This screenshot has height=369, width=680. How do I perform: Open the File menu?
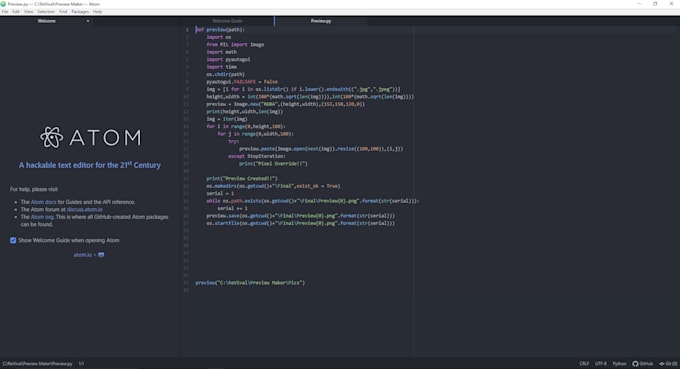tap(5, 12)
